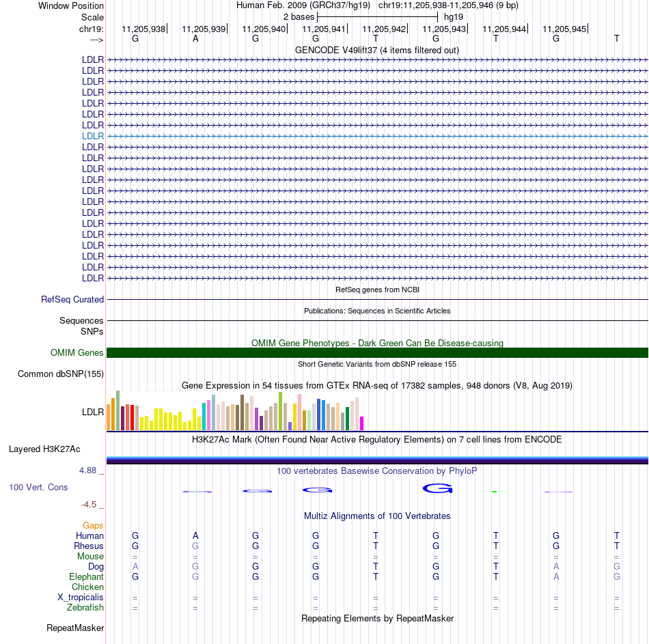Click the Chicken alignment row label
This screenshot has height=644, width=649.
[87, 587]
